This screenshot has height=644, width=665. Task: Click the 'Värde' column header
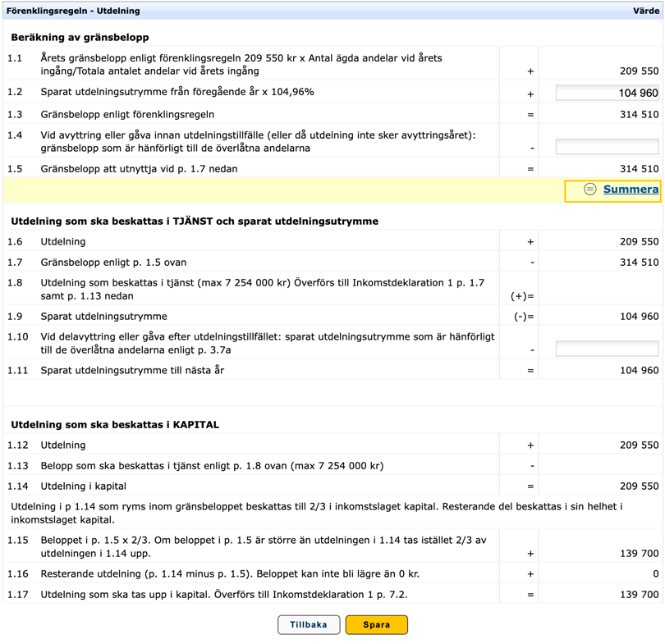[646, 11]
